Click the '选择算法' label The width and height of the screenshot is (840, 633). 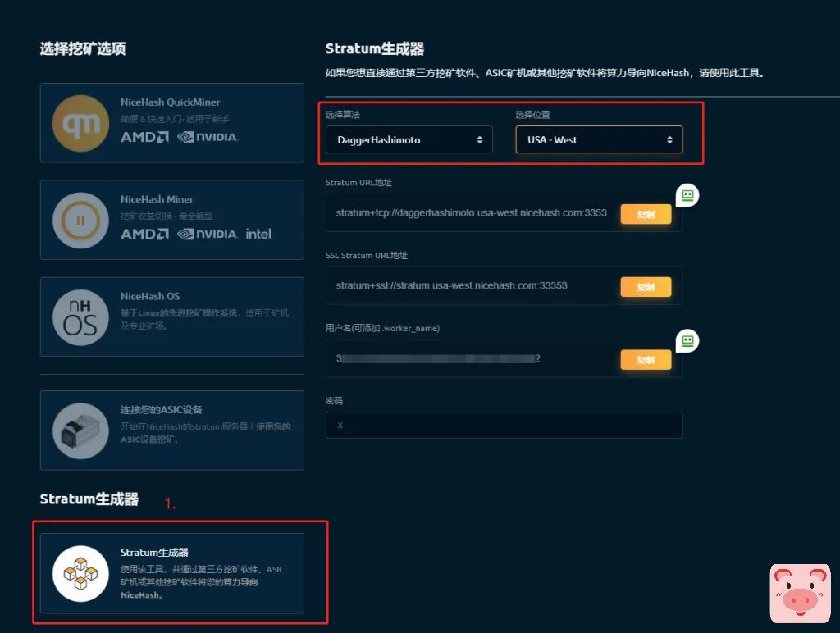tap(342, 115)
